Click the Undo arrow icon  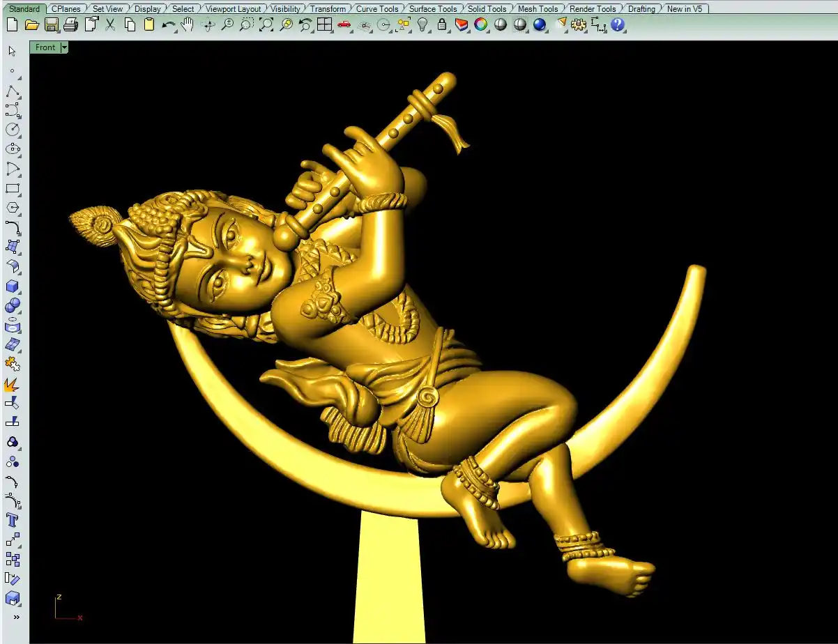click(168, 25)
